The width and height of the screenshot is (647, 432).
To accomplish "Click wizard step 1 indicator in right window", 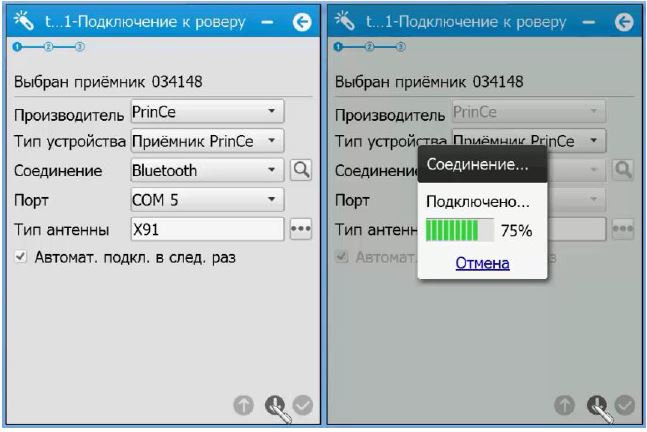I will click(338, 47).
